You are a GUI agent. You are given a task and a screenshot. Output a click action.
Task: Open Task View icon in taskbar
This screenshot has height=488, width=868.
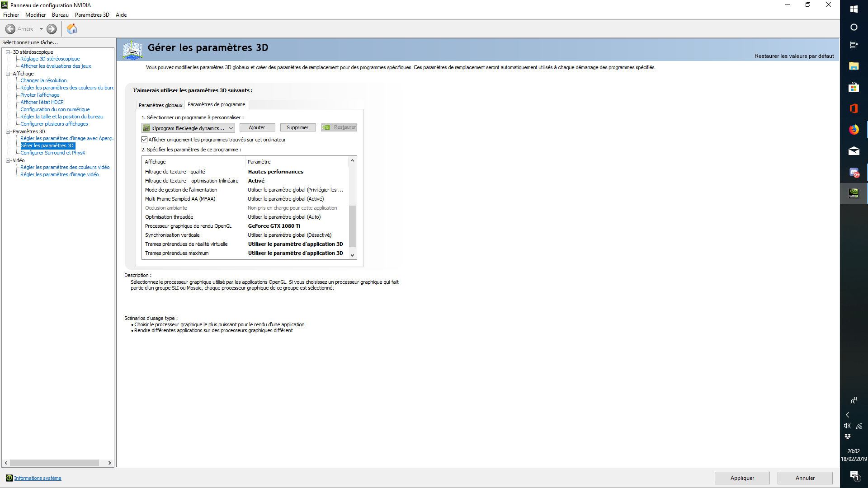854,45
